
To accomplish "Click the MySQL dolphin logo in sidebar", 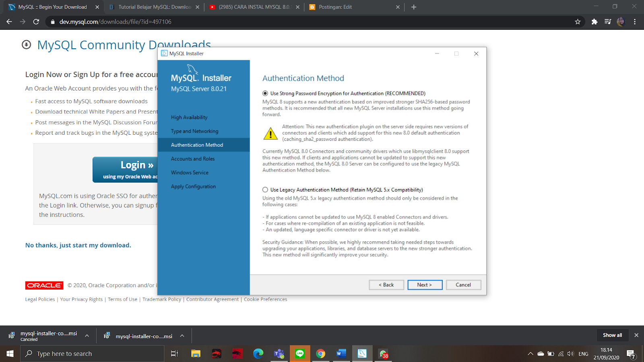I will point(192,70).
